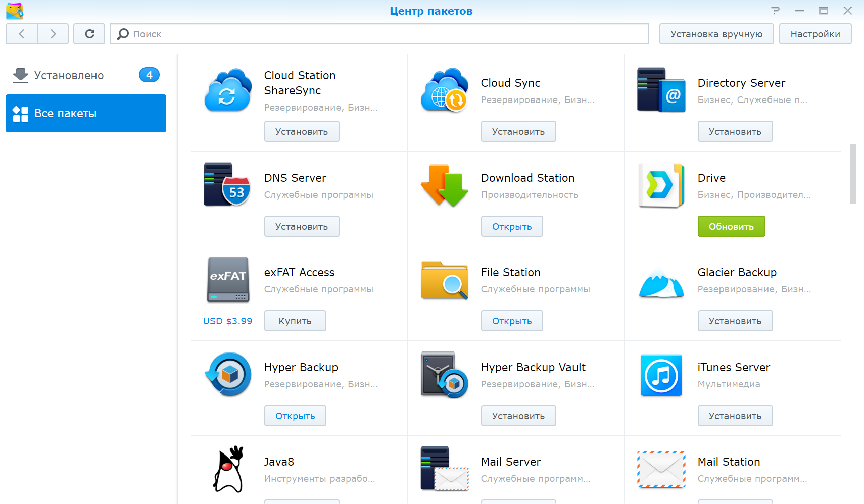Go forward with the right arrow
The width and height of the screenshot is (864, 504).
[x=53, y=34]
